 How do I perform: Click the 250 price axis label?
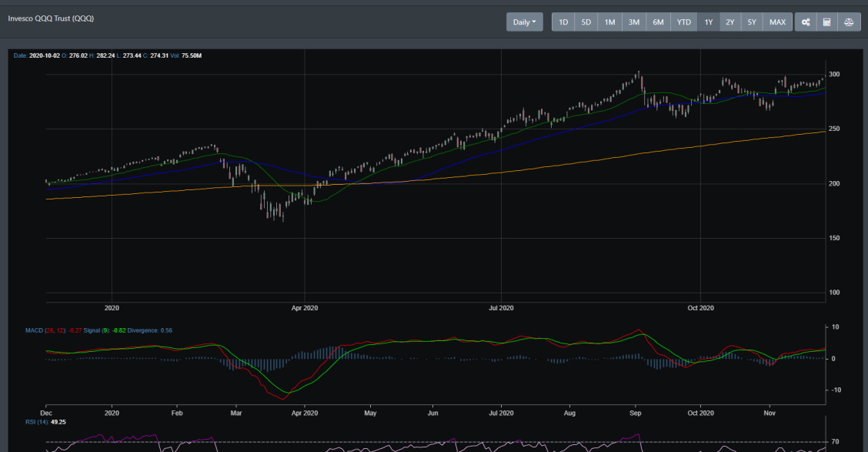833,129
